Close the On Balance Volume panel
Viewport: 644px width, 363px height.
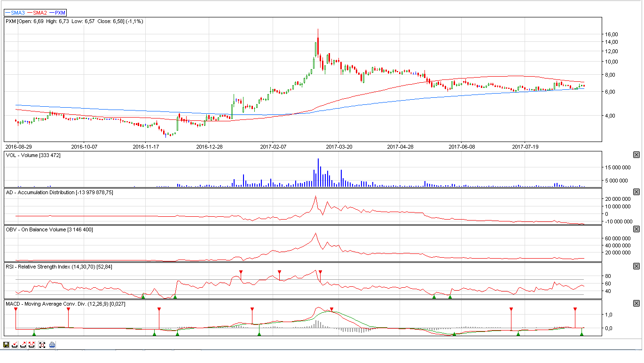[636, 229]
